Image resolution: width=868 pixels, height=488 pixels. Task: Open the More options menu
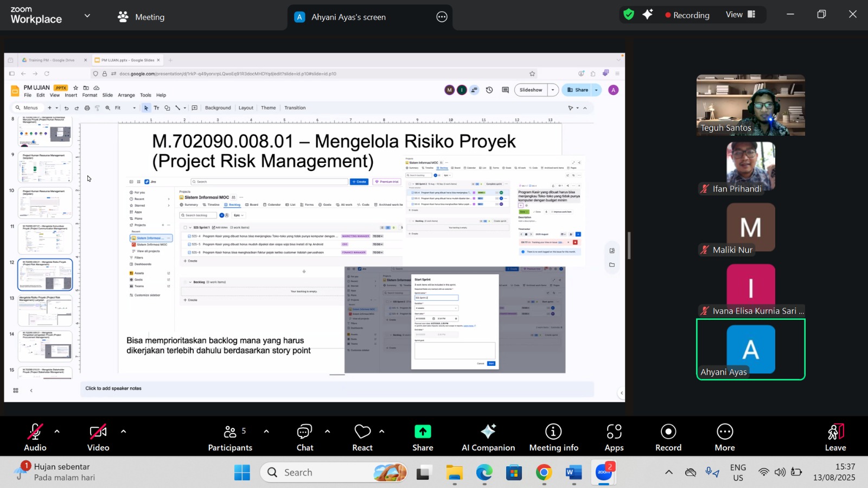pyautogui.click(x=725, y=437)
